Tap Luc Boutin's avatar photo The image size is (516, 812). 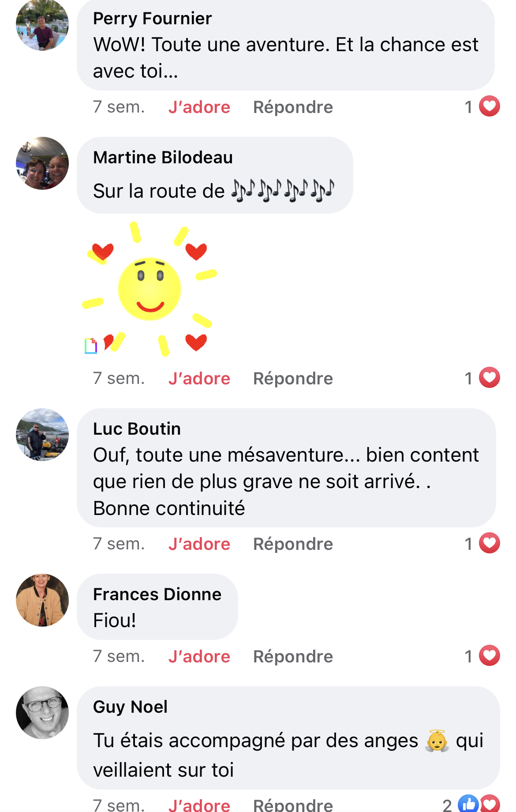click(42, 435)
